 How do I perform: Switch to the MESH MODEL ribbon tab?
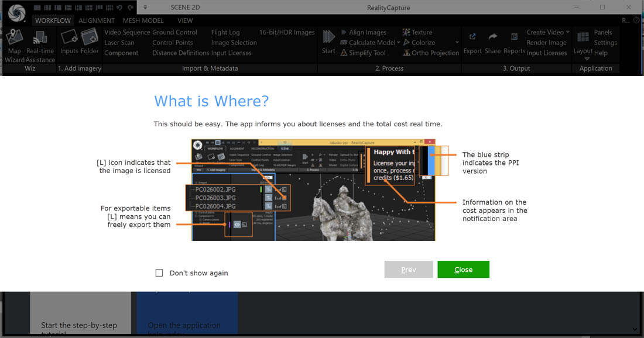[143, 20]
